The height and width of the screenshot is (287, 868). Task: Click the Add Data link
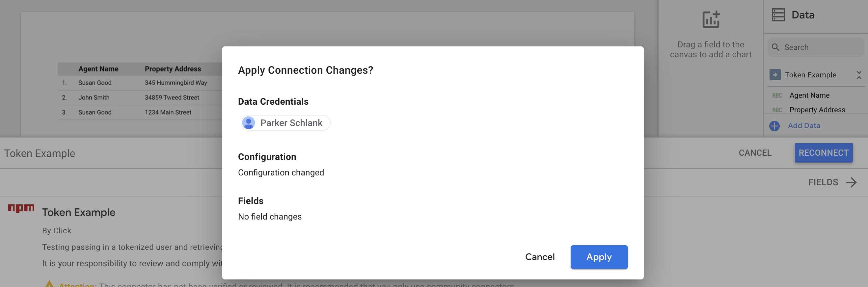point(804,126)
